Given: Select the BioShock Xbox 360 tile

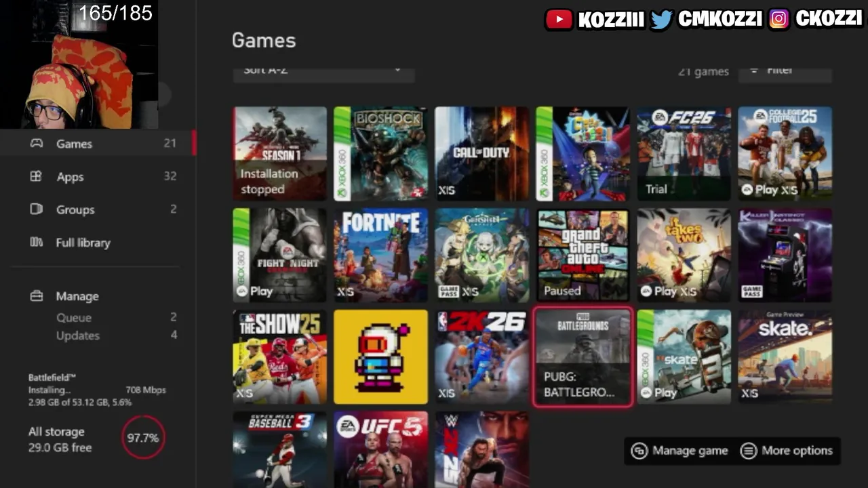Looking at the screenshot, I should (380, 153).
